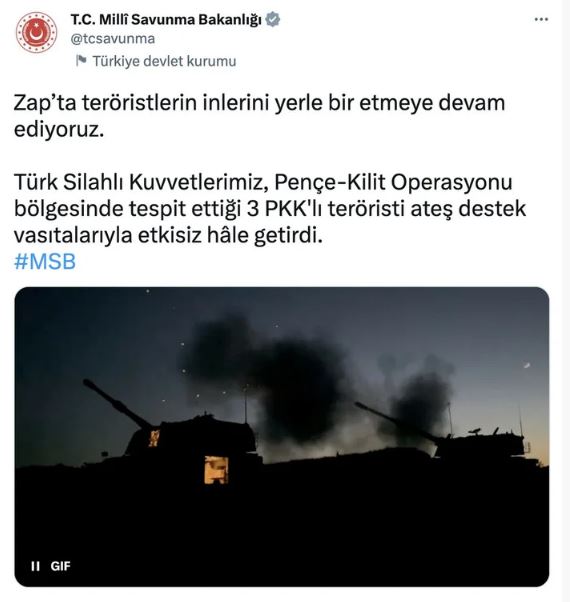The width and height of the screenshot is (570, 602).
Task: Click the lit hatch on the left howitzer
Action: [x=216, y=470]
